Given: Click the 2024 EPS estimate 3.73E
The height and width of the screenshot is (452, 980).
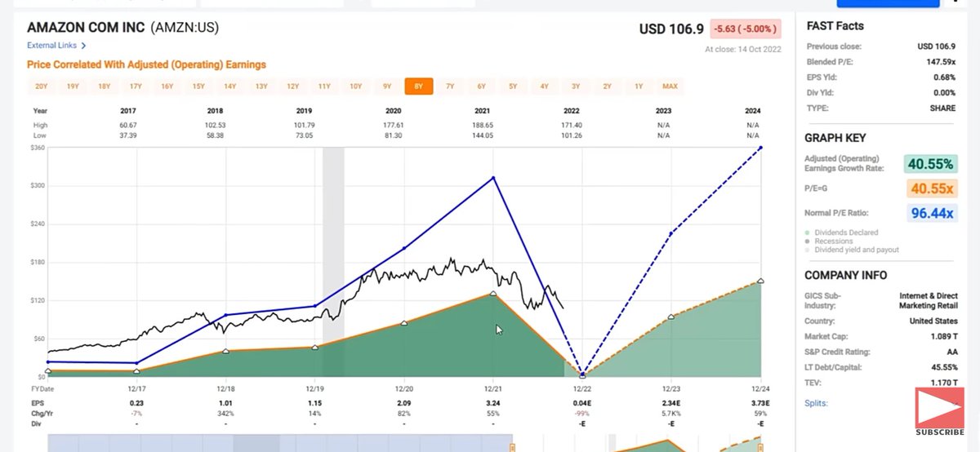Looking at the screenshot, I should (x=759, y=403).
